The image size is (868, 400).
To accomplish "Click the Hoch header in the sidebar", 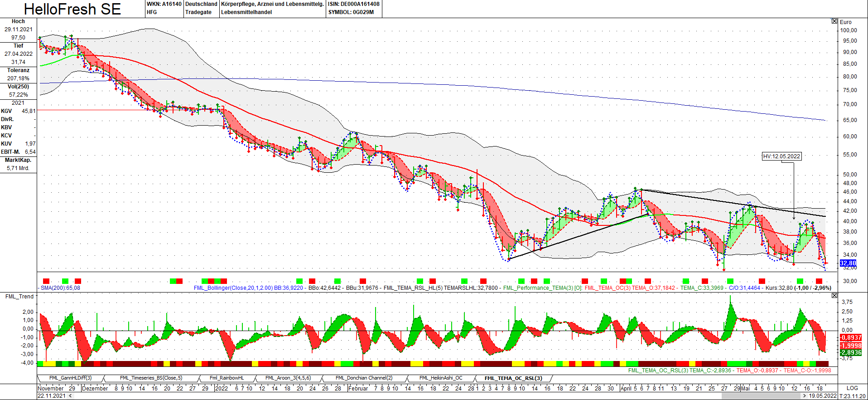I will [18, 21].
